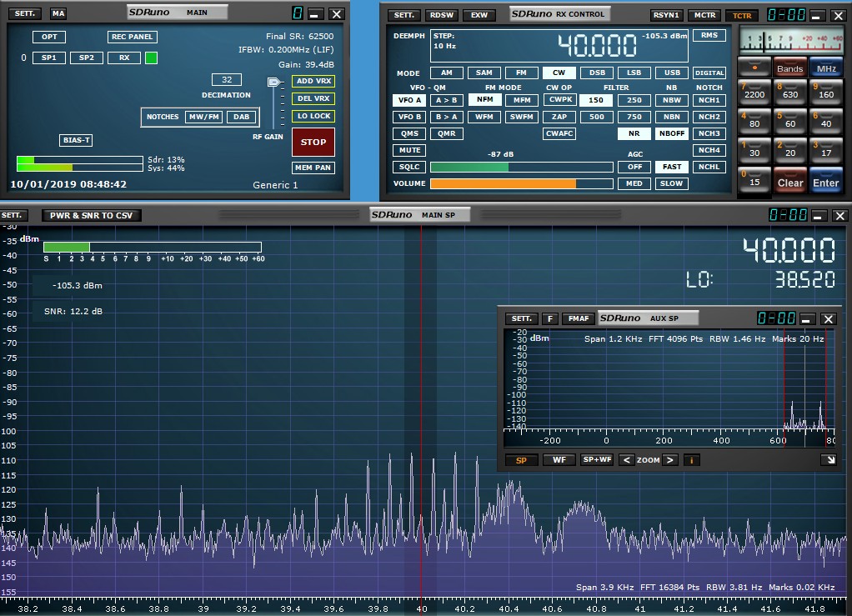Click PWR & SNR TO CSV
Screen dimensions: 852x616
[x=92, y=215]
